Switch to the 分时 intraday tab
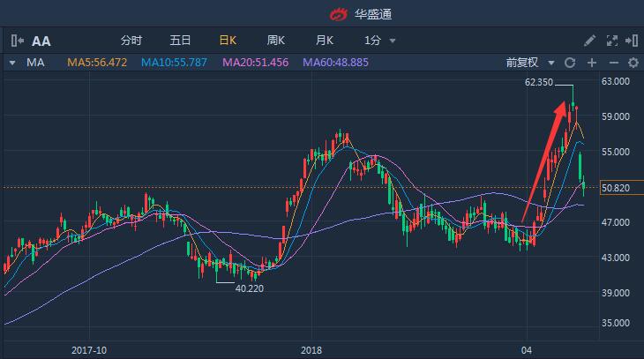Viewport: 644px width, 359px height. coord(131,41)
